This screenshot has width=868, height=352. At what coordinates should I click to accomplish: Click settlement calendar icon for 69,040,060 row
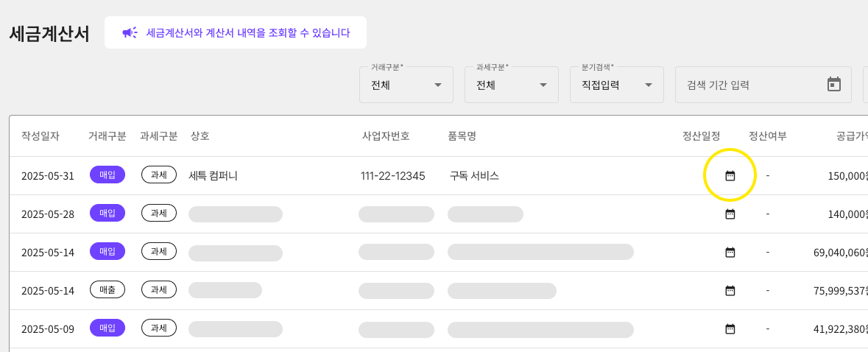click(x=730, y=253)
